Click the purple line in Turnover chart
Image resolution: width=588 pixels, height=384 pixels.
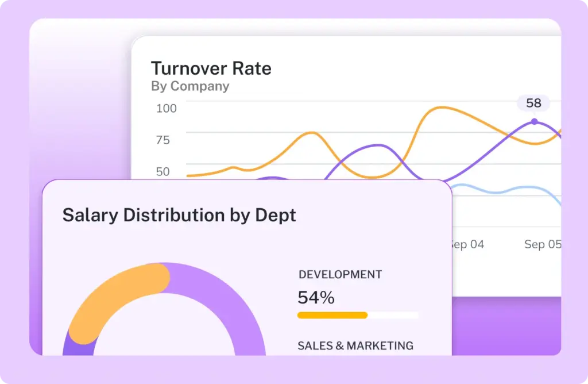376,145
